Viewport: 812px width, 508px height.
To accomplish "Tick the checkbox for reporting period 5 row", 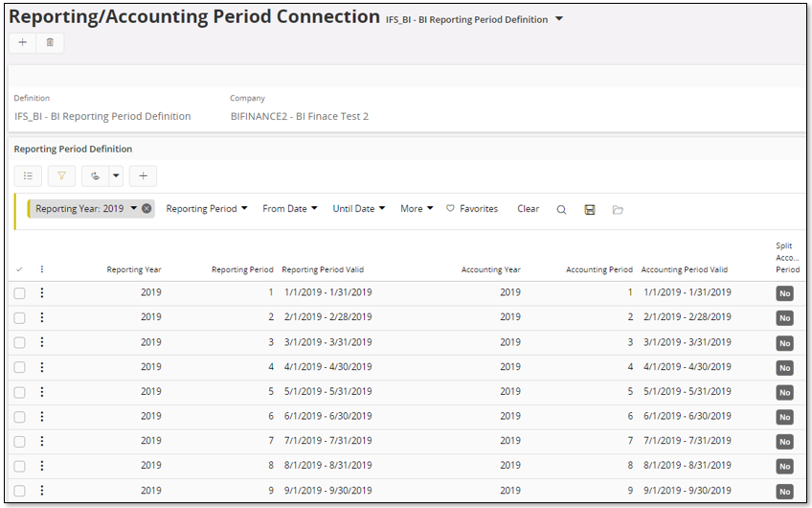I will (x=19, y=392).
